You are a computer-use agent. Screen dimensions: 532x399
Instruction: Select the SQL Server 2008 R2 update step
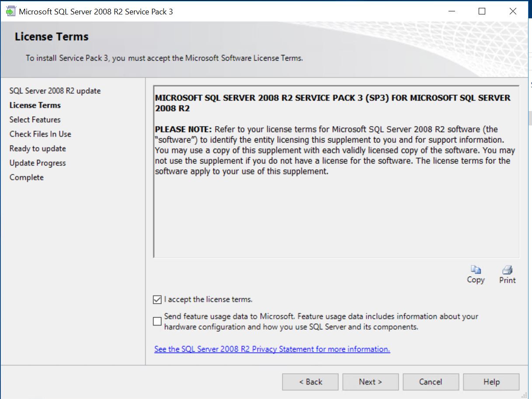[55, 91]
